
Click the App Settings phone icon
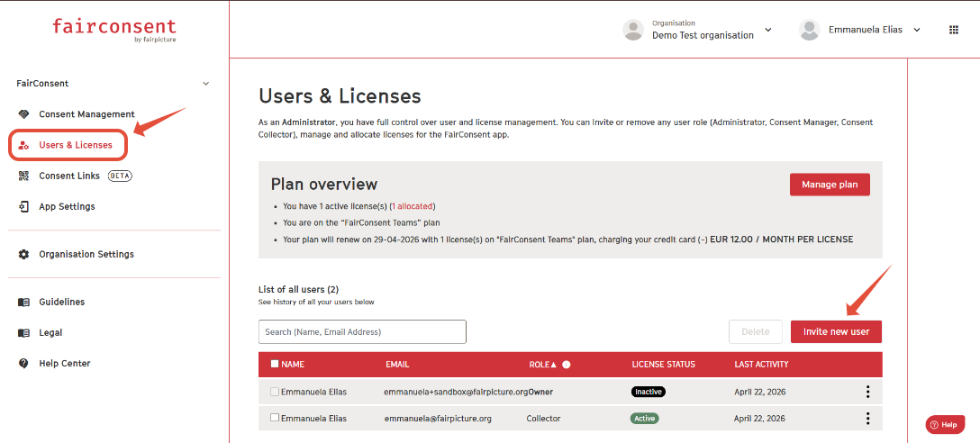point(23,207)
